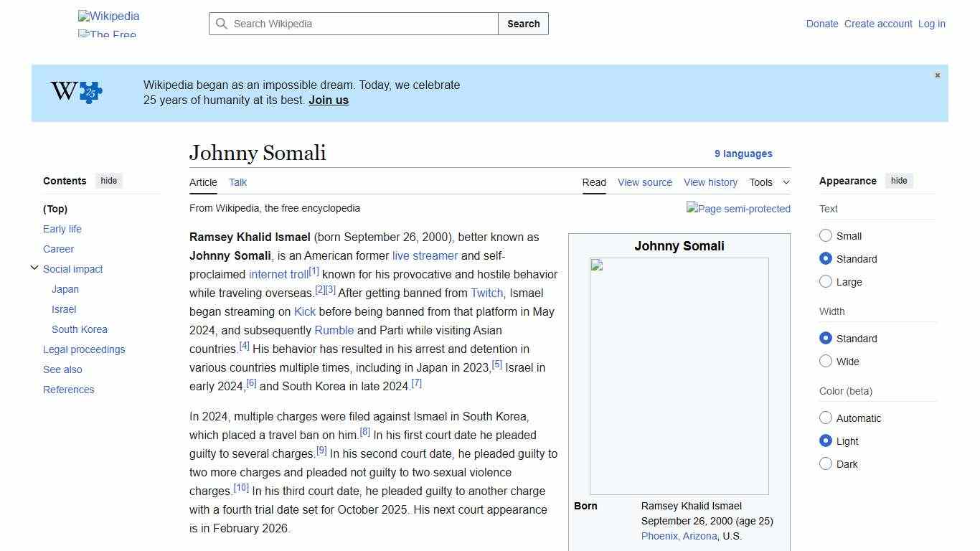Click the Wikipedia 25th anniversary puzzle logo
This screenshot has height=551, width=980.
75,92
